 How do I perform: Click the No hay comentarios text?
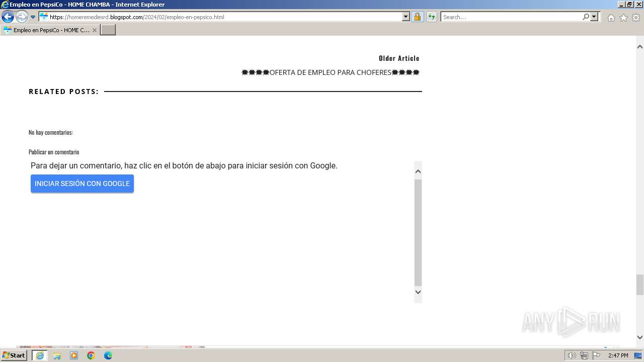(51, 132)
